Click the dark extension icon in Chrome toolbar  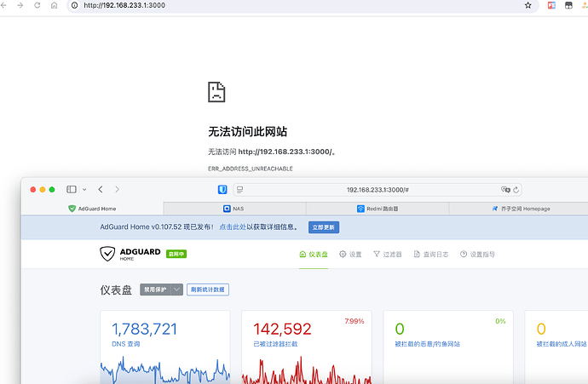point(568,5)
